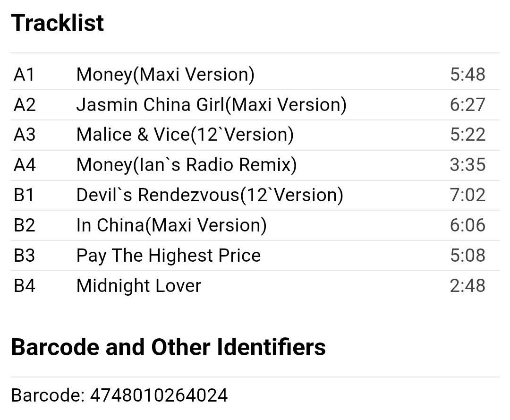Click the Pay The Highest Price track

[169, 256]
